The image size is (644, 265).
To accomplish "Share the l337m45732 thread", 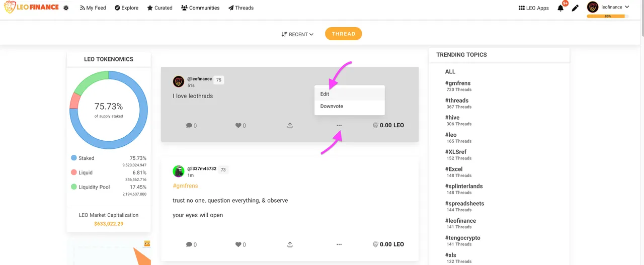I will 290,244.
